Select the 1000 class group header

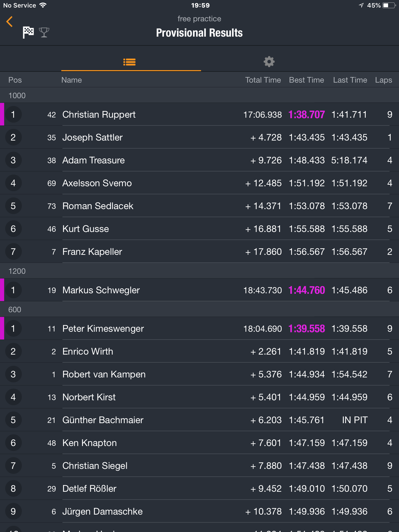tap(199, 95)
